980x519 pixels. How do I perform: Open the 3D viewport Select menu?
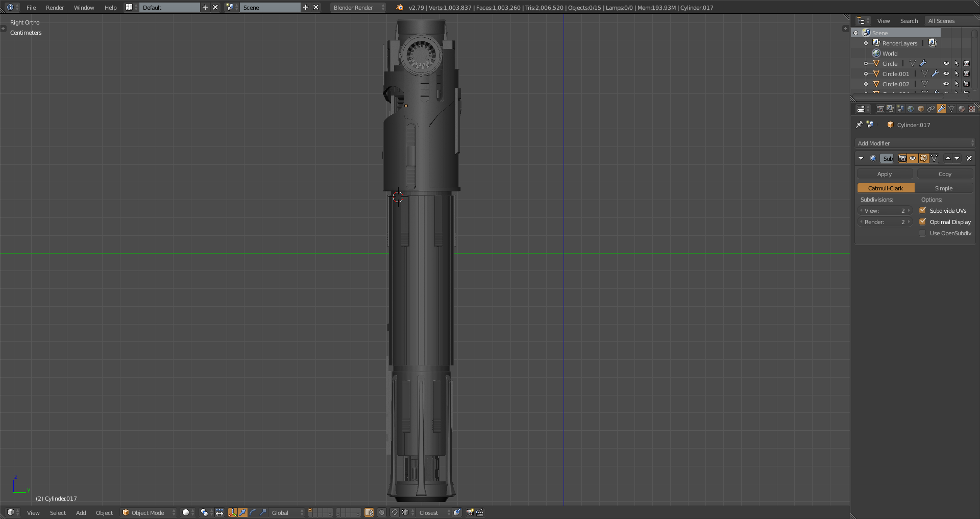point(58,512)
